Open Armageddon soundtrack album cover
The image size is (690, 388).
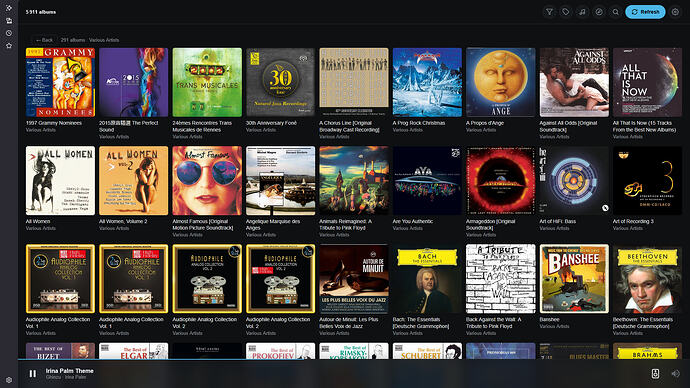click(x=501, y=180)
